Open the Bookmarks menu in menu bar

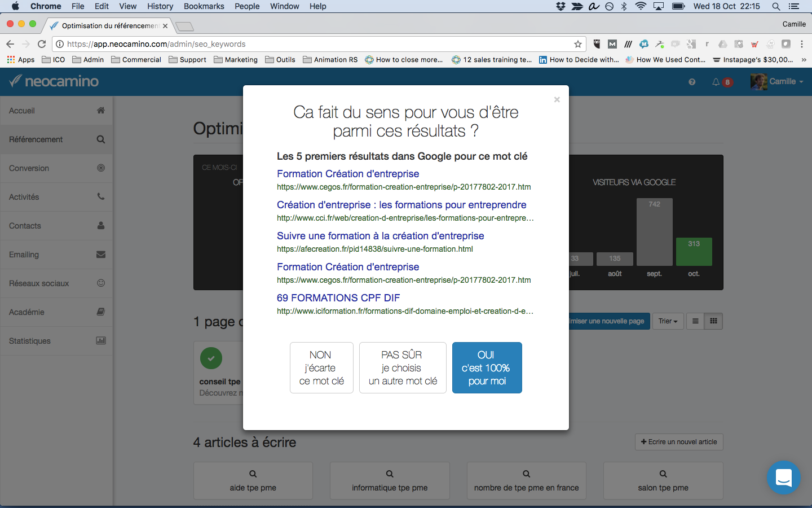(x=204, y=6)
